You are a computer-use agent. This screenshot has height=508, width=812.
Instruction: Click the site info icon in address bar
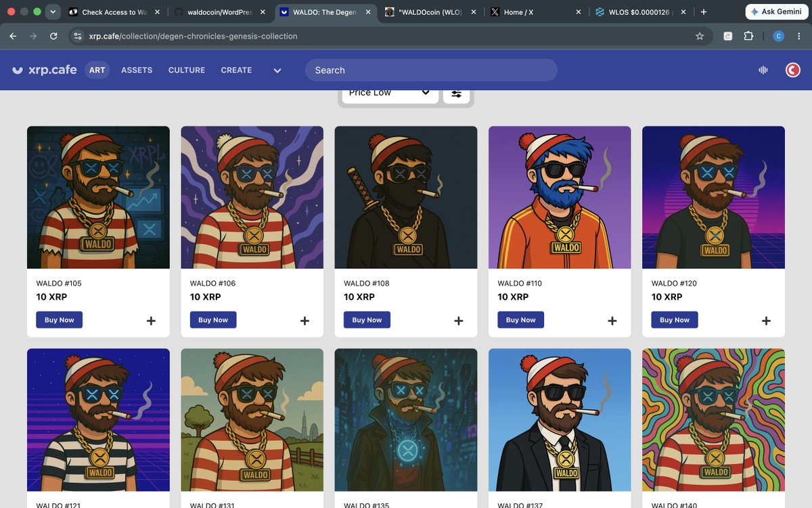pyautogui.click(x=77, y=36)
